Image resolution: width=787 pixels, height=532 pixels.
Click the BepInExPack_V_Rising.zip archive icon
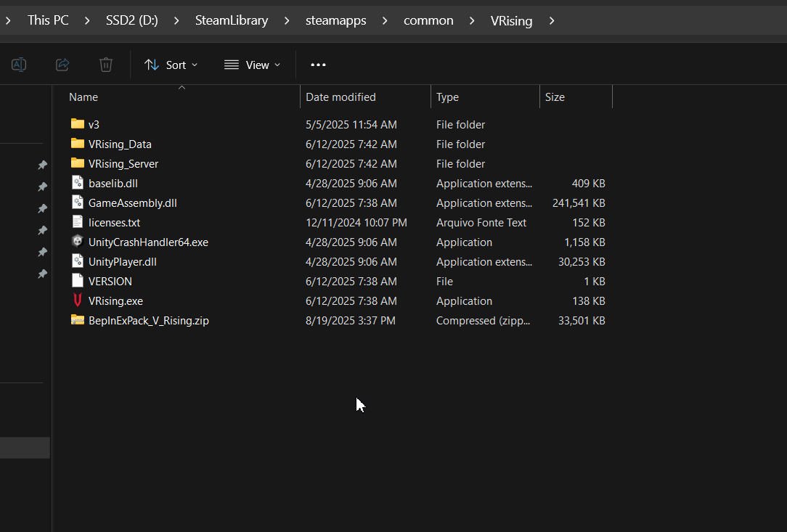[77, 319]
